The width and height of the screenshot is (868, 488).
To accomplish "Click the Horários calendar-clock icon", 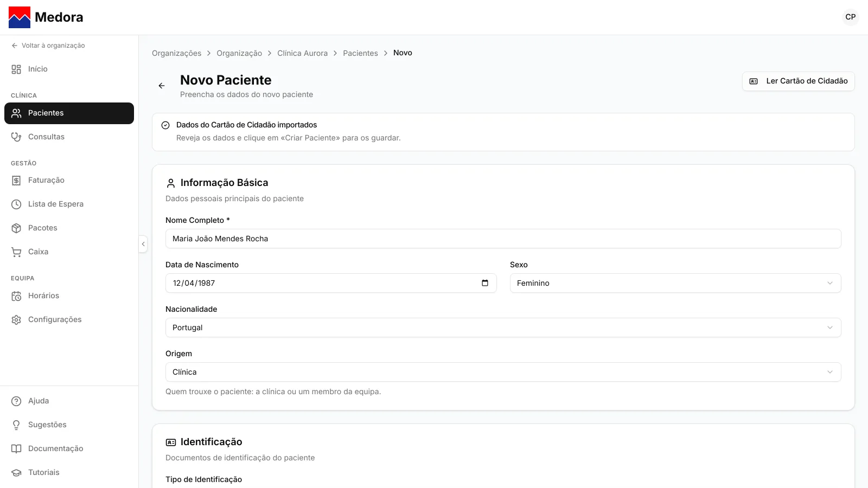I will 16,296.
